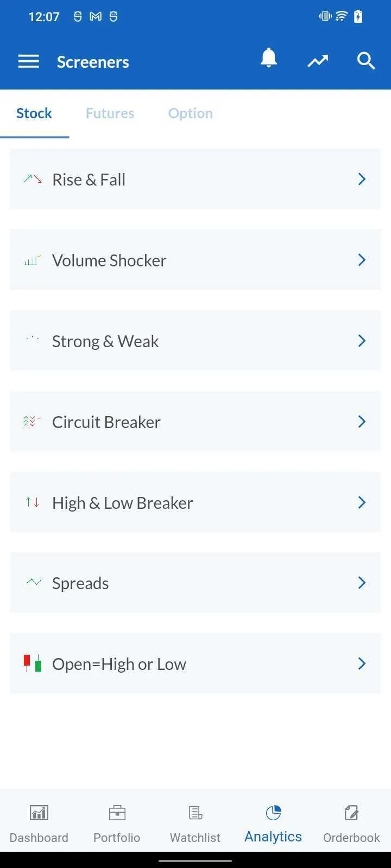The height and width of the screenshot is (868, 391).
Task: Expand Rise & Fall chevron arrow
Action: pos(362,179)
